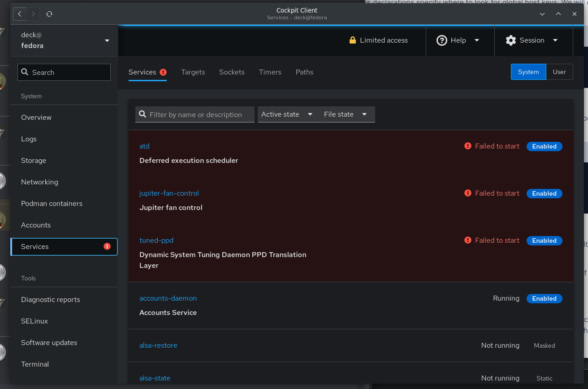This screenshot has height=389, width=588.
Task: Open SELinux from the sidebar
Action: (64, 321)
